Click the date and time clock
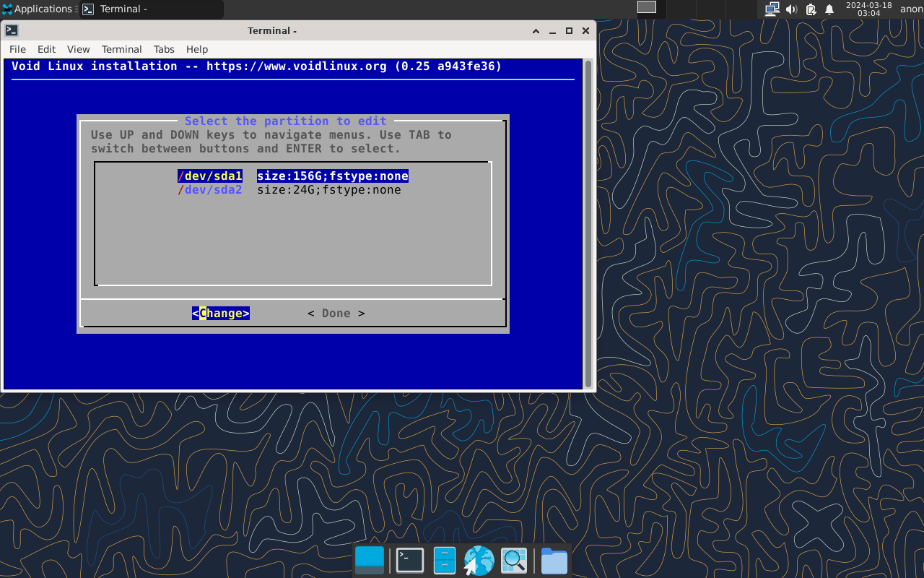The width and height of the screenshot is (924, 578). pyautogui.click(x=868, y=9)
